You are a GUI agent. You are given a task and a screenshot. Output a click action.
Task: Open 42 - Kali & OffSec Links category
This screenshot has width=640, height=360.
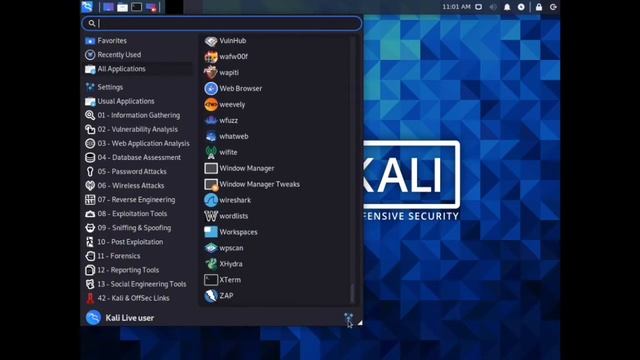(138, 298)
